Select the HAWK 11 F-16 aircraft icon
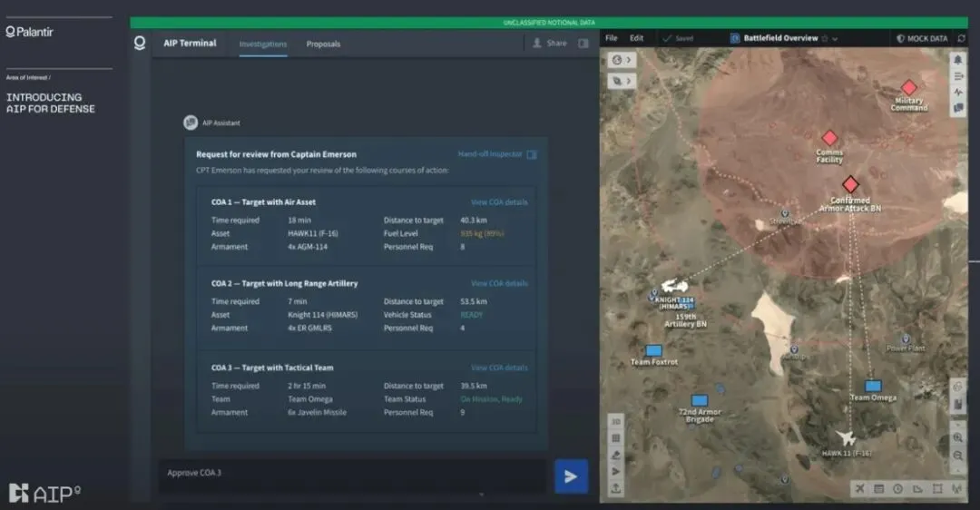Image resolution: width=980 pixels, height=510 pixels. [845, 437]
